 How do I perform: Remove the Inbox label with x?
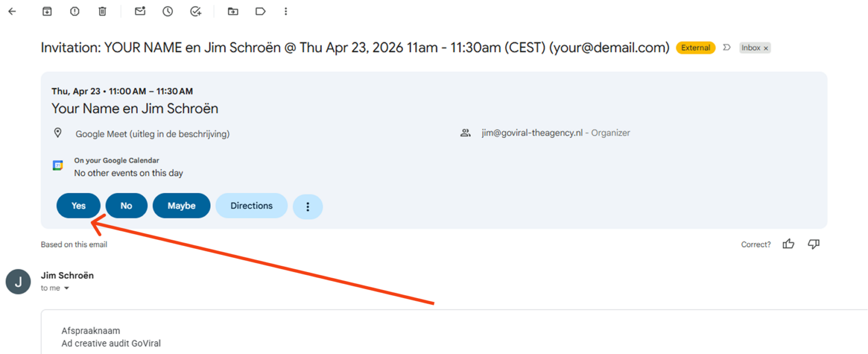pyautogui.click(x=766, y=49)
